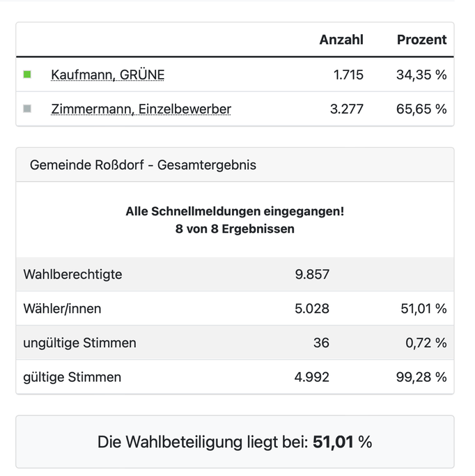Click the gray Einzelbewerber color square
The image size is (475, 476).
click(27, 109)
